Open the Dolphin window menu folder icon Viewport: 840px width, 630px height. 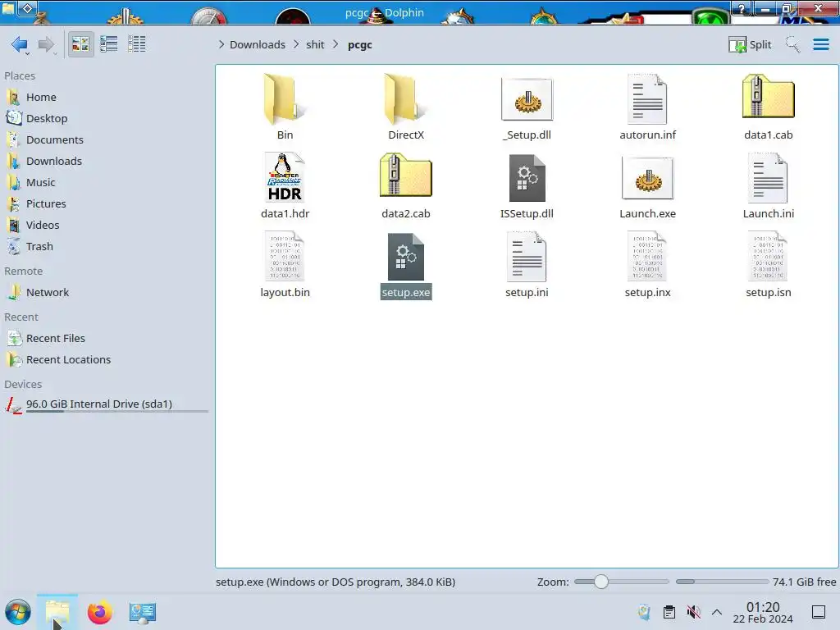click(8, 8)
